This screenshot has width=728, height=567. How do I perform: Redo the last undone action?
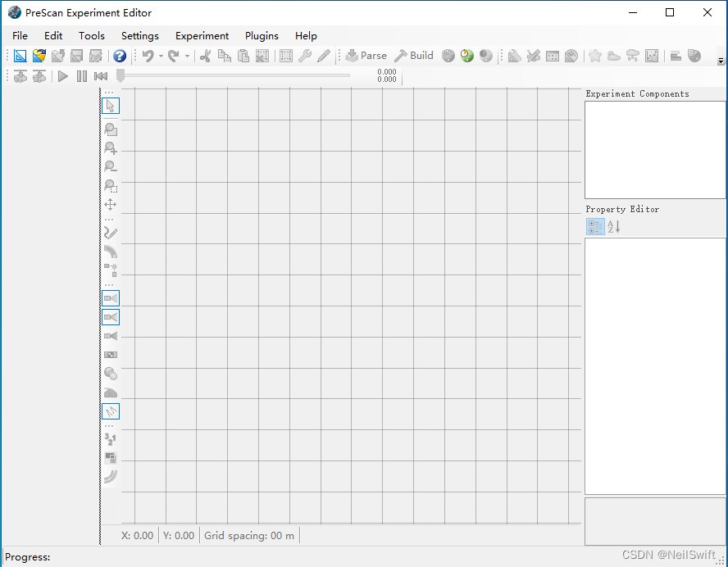click(174, 56)
